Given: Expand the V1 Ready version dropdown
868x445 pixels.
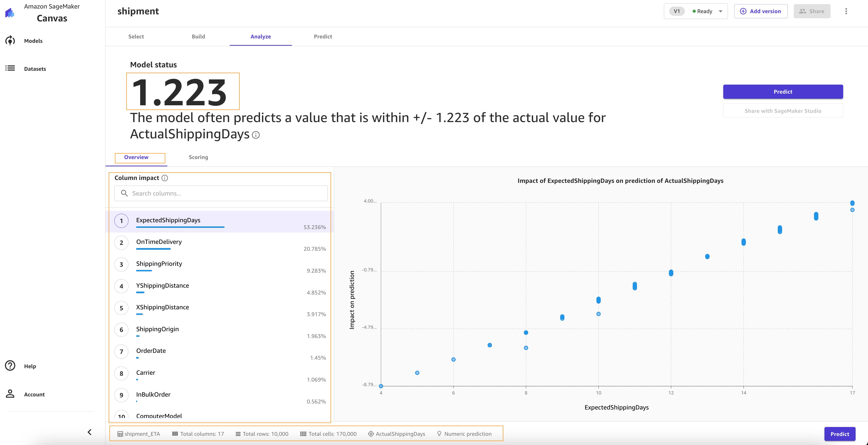Looking at the screenshot, I should [x=720, y=11].
